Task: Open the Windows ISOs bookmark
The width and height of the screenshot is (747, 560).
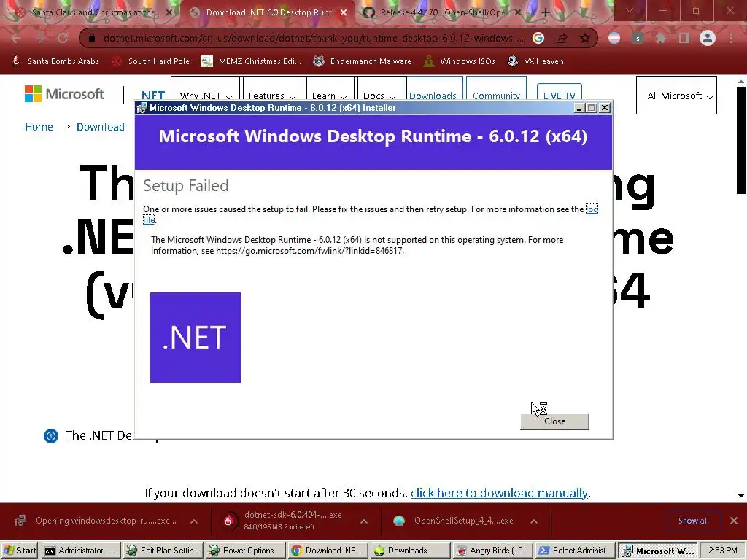Action: point(460,61)
